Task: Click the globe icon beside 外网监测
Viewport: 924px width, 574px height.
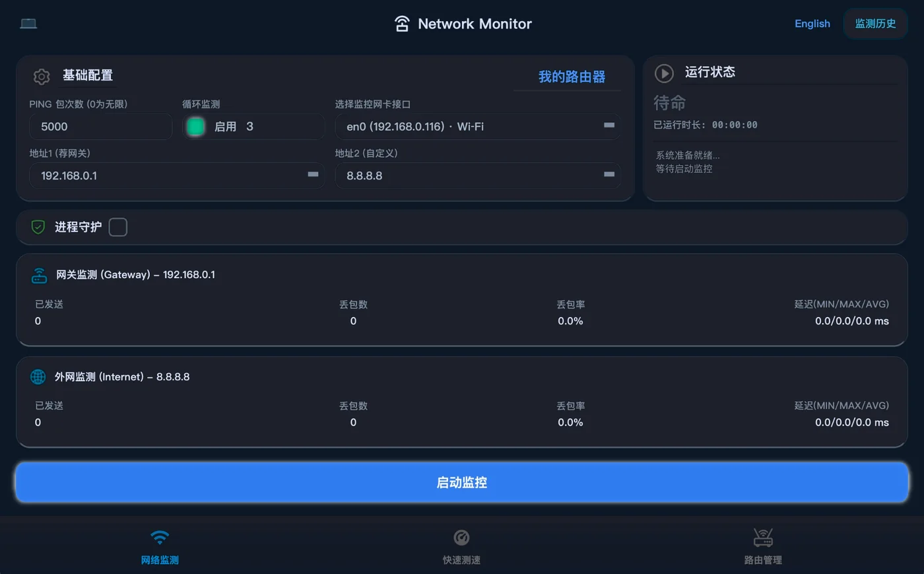Action: [38, 377]
